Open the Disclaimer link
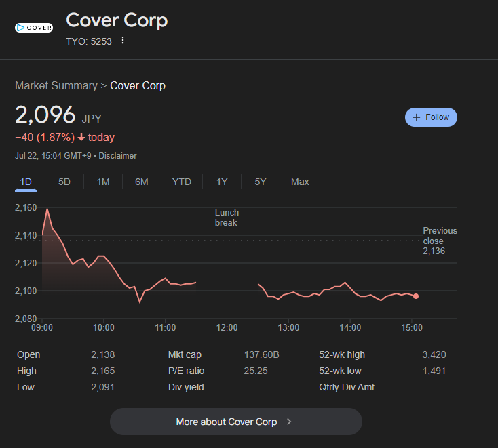Image resolution: width=498 pixels, height=448 pixels. (117, 156)
